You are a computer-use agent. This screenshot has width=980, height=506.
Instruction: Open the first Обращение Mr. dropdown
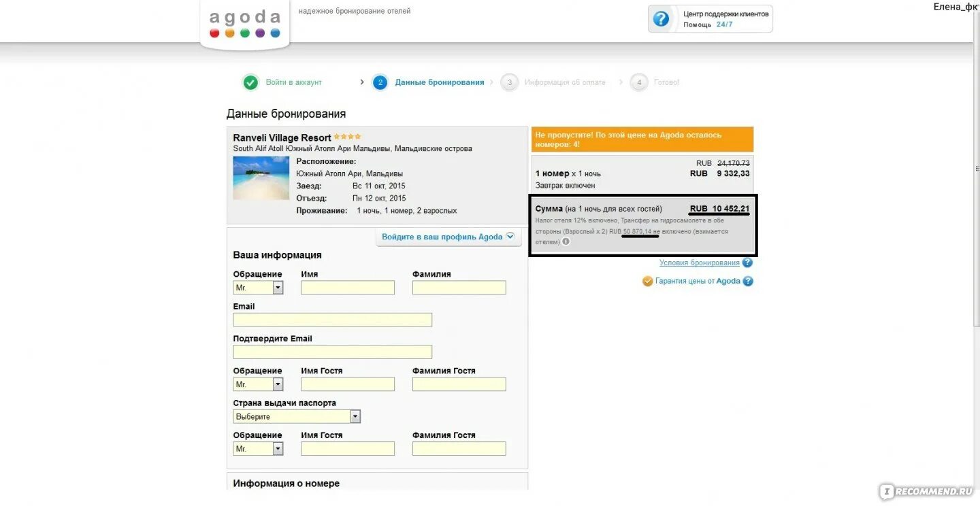(x=258, y=288)
